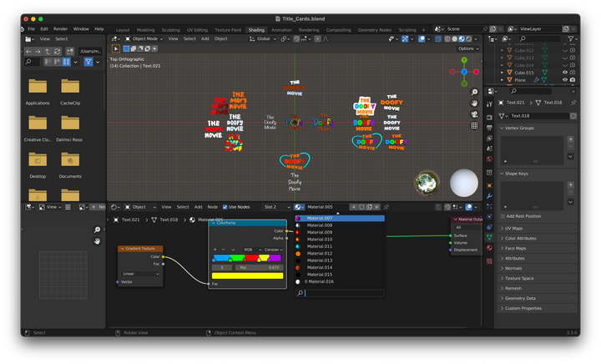Open the View Layer properties tab icon
Screen dimensions: 601x364
point(489,138)
